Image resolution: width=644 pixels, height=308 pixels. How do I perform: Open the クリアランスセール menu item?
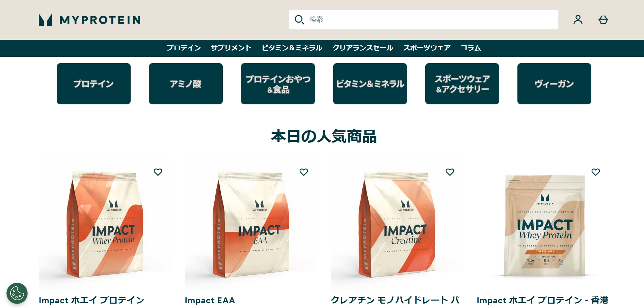(x=363, y=48)
